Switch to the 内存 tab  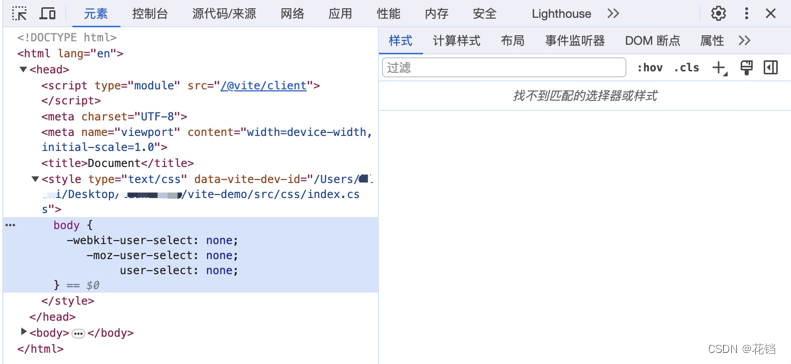point(436,14)
